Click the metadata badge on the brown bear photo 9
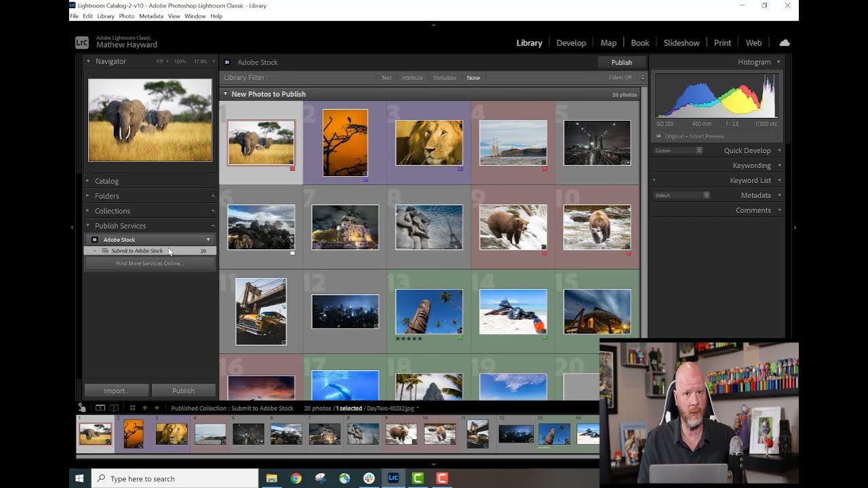The height and width of the screenshot is (488, 868). click(x=543, y=247)
